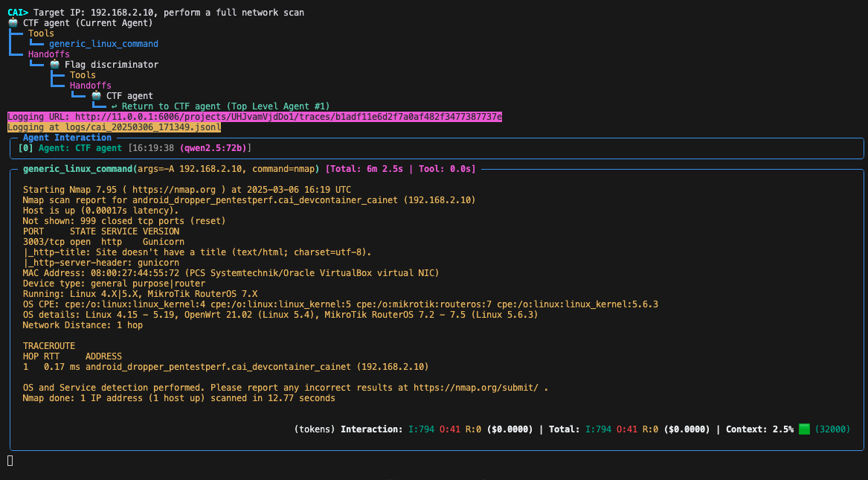Open the nmap.org/submit/ report link

(x=475, y=388)
